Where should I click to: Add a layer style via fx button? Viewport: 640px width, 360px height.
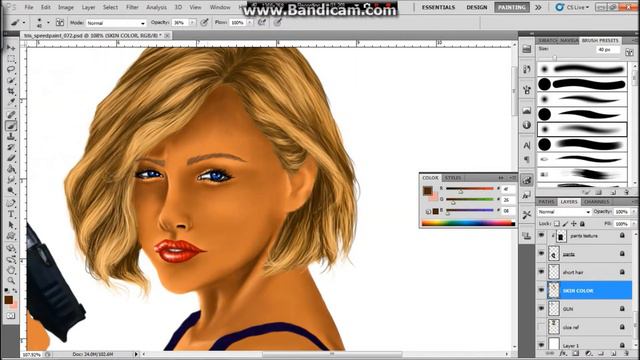563,353
